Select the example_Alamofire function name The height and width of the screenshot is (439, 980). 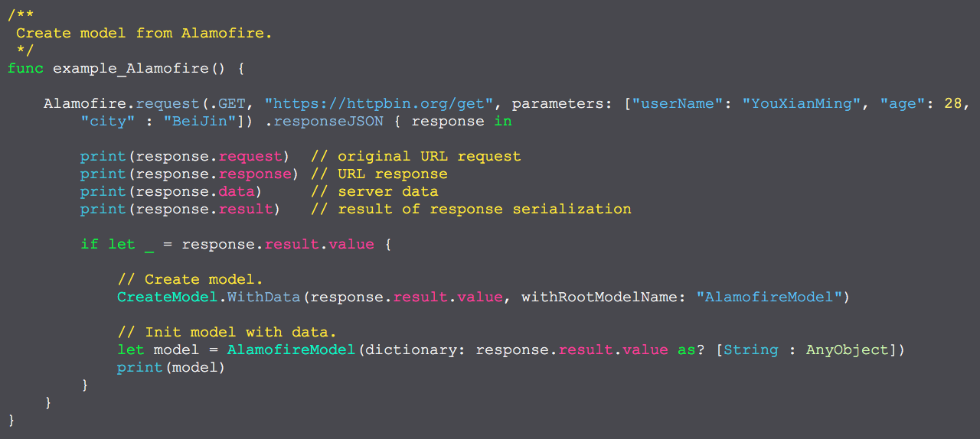[130, 68]
